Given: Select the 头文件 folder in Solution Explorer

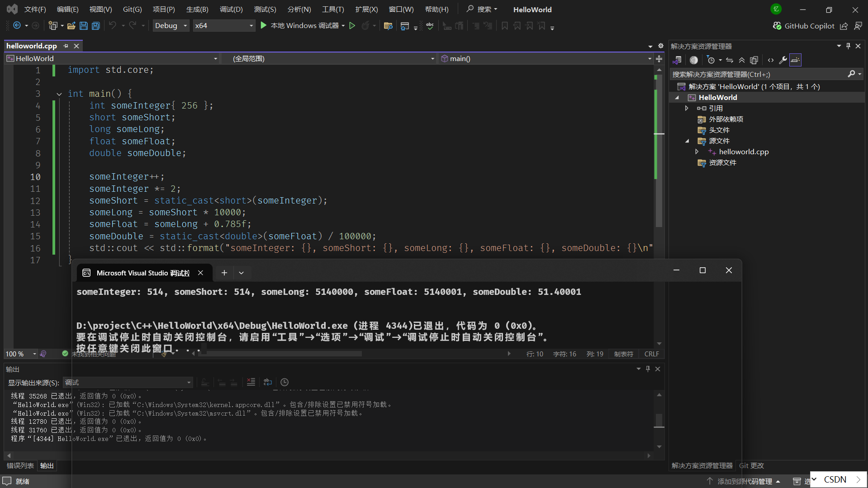Looking at the screenshot, I should click(x=719, y=130).
